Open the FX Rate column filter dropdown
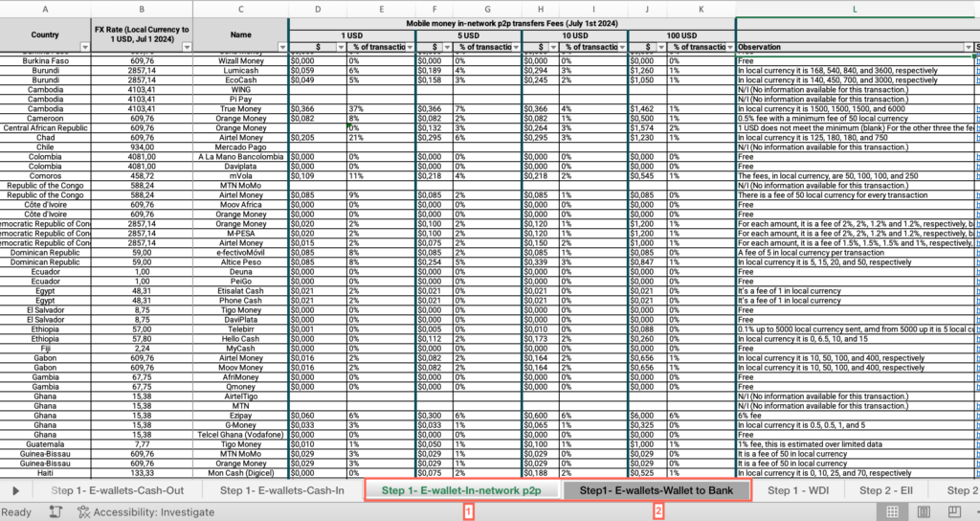The width and height of the screenshot is (980, 521). click(x=187, y=48)
